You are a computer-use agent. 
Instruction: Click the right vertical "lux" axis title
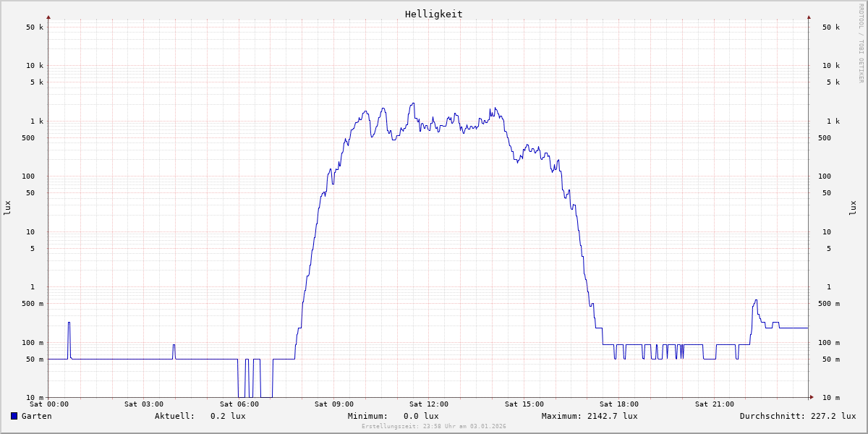[x=854, y=208]
